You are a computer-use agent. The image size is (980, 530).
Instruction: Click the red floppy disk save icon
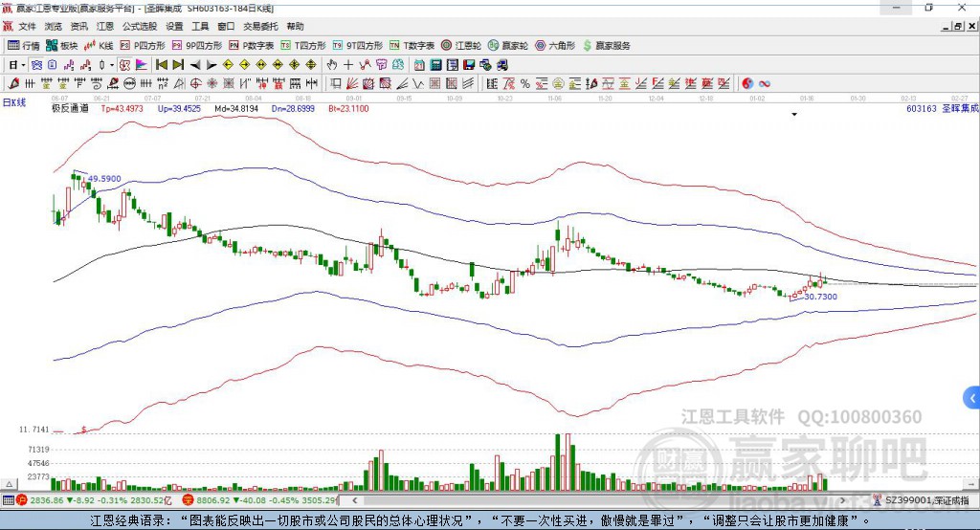(x=469, y=65)
